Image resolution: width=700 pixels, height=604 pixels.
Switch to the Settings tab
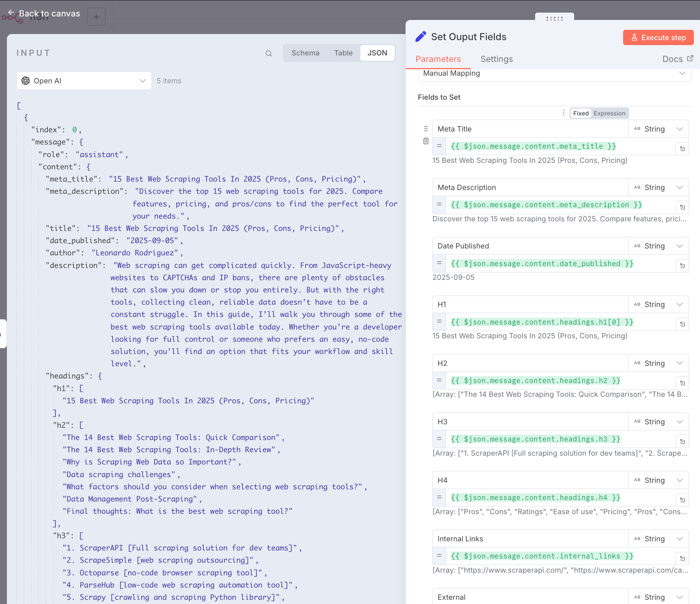pyautogui.click(x=496, y=59)
